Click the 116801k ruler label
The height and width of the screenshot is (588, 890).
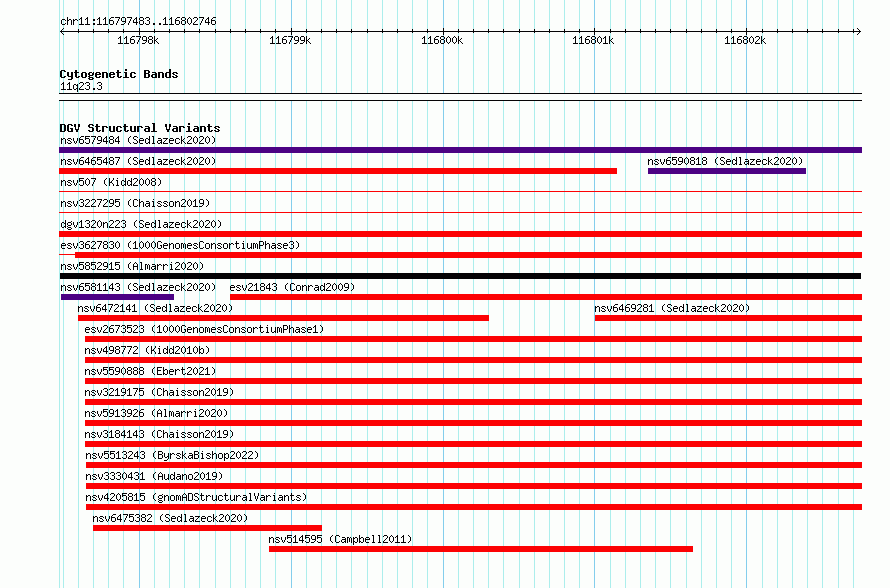[x=593, y=40]
